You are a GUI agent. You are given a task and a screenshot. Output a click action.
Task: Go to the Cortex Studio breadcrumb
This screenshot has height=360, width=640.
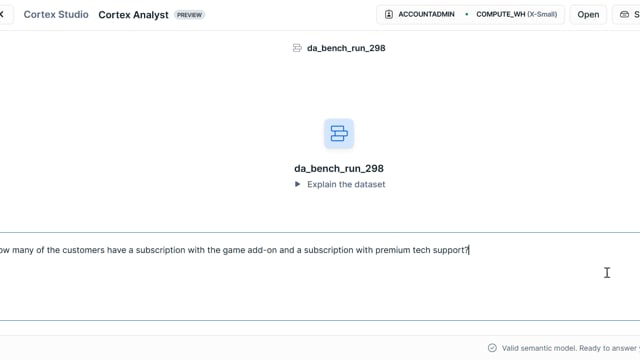tap(56, 14)
